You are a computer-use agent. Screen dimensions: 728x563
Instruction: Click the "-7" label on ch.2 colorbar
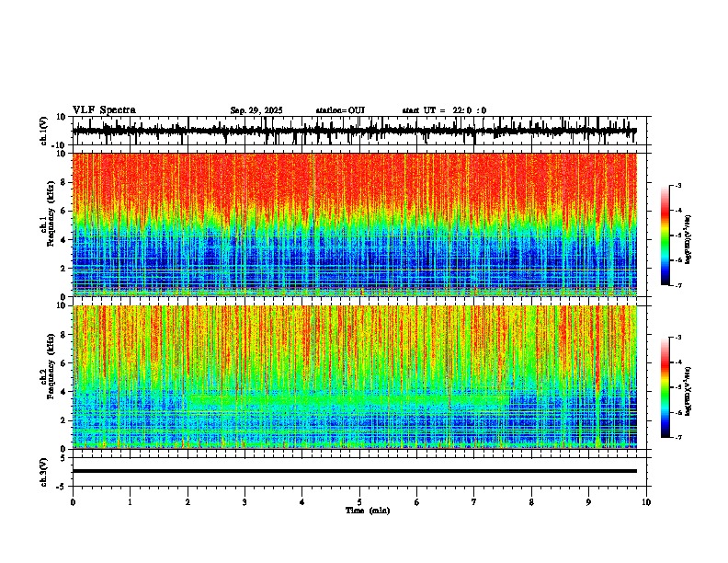click(677, 438)
